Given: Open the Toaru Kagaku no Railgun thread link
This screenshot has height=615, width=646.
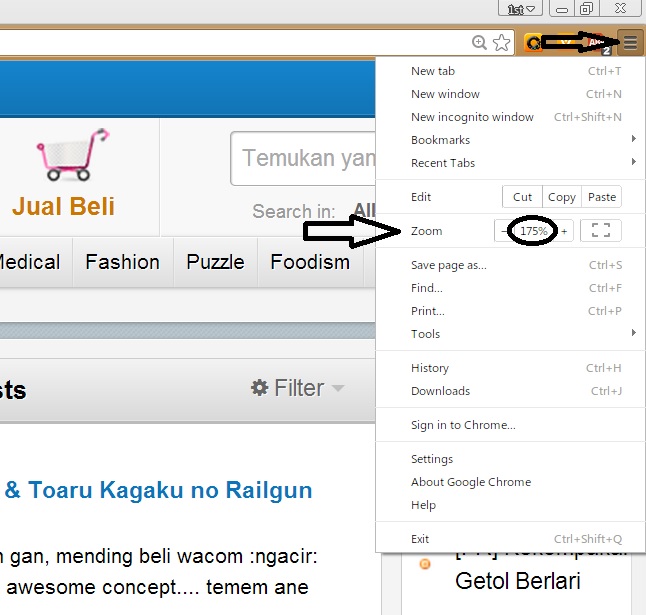Looking at the screenshot, I should coord(159,490).
